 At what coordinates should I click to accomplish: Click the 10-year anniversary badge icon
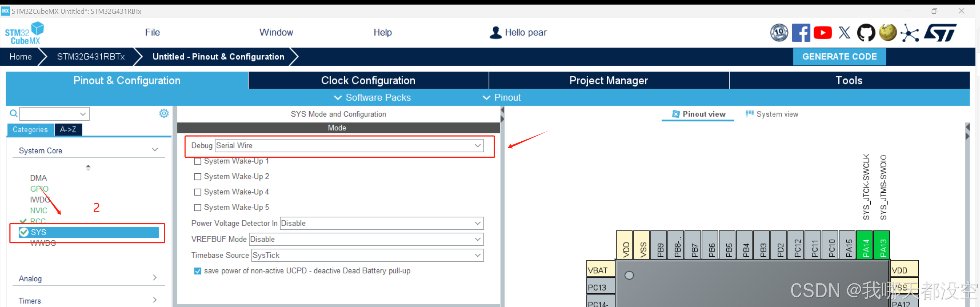pyautogui.click(x=779, y=33)
